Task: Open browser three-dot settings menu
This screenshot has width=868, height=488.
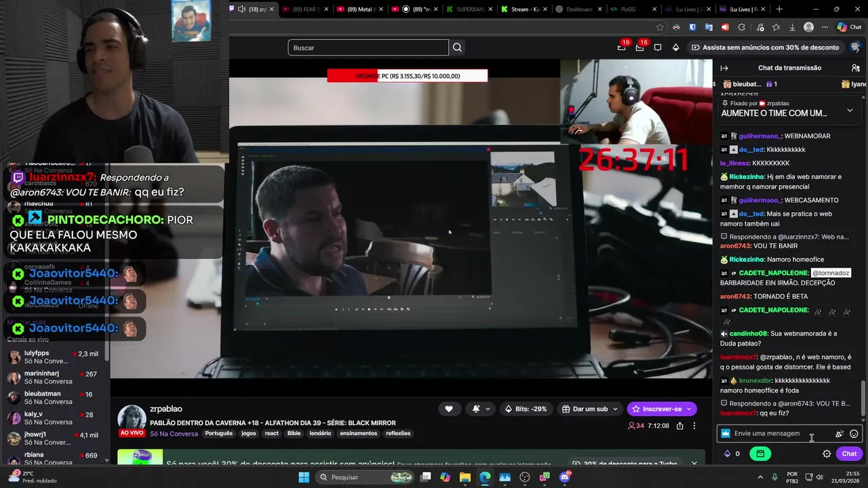Action: coord(825,27)
